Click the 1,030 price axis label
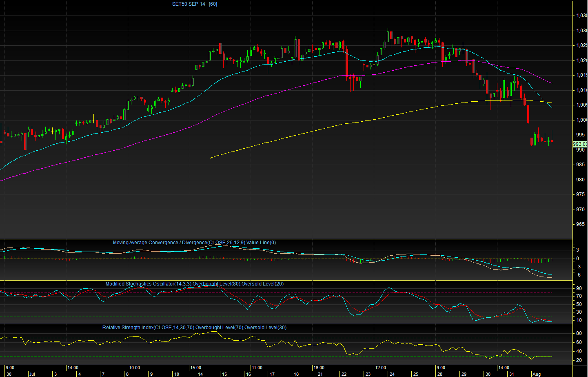This screenshot has height=377, width=588. (x=582, y=31)
